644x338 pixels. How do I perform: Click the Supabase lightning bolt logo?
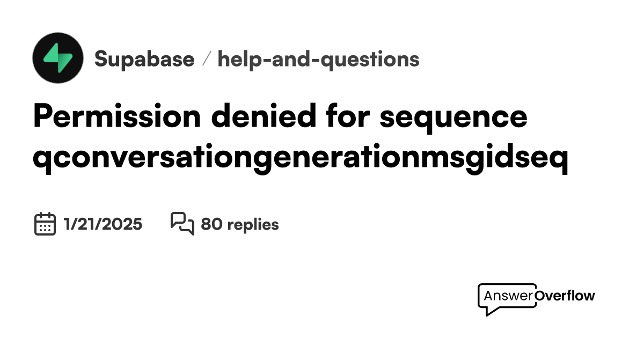[58, 58]
